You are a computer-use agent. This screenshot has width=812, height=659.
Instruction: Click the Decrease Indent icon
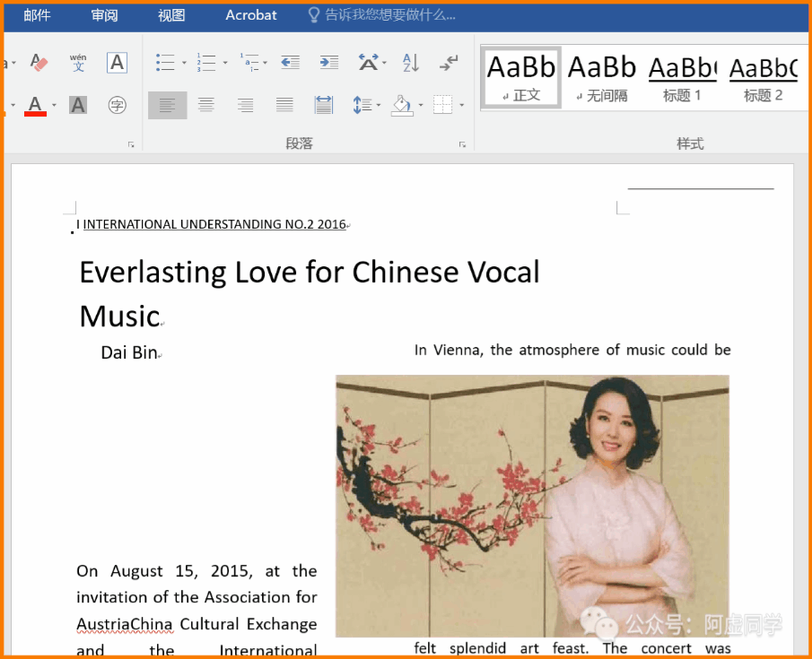point(290,63)
